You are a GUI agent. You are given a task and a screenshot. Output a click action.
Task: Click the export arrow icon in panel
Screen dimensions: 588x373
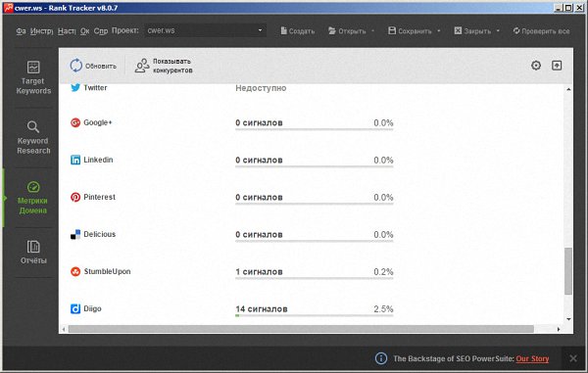(x=557, y=66)
